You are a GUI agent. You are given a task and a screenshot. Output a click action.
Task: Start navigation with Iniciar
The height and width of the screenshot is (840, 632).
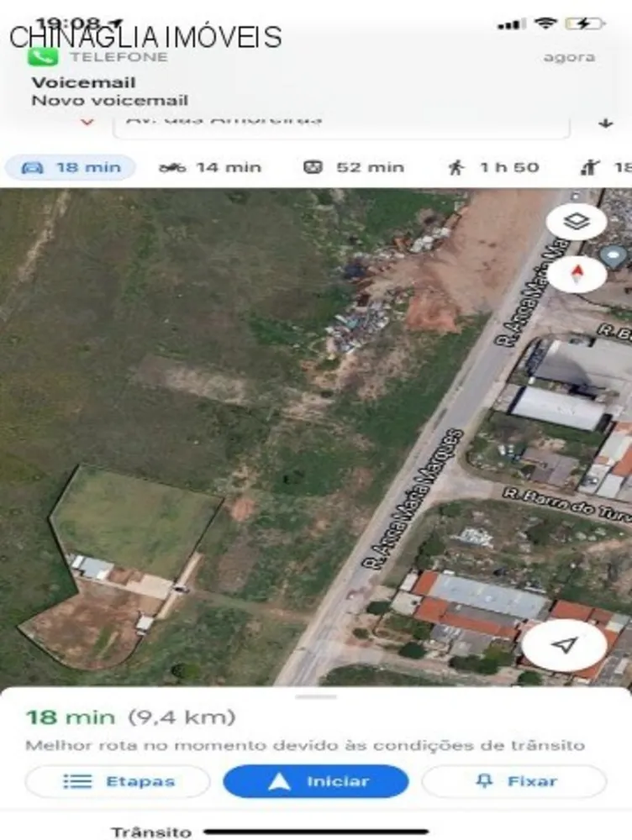point(316,781)
